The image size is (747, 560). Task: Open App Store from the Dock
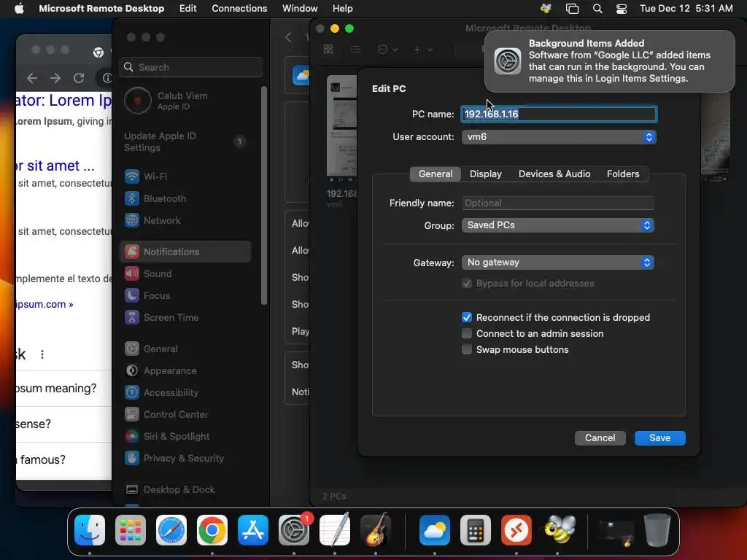[x=253, y=530]
